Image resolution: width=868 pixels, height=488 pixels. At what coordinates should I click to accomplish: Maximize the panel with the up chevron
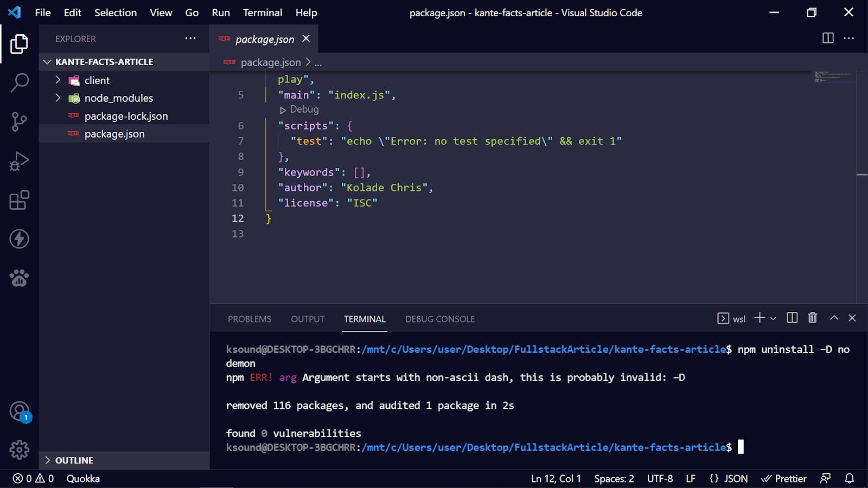pos(834,318)
